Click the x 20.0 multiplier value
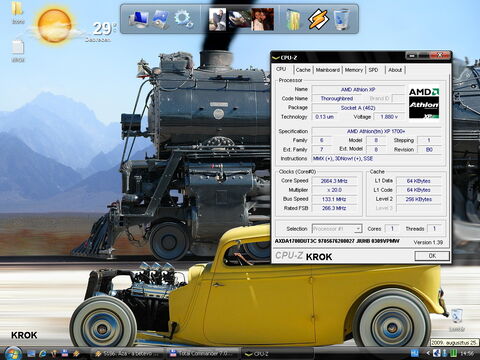 pyautogui.click(x=334, y=190)
